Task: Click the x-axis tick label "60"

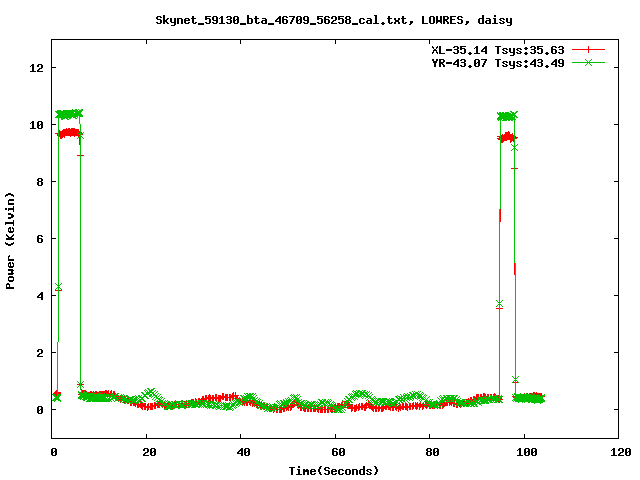Action: (x=338, y=452)
